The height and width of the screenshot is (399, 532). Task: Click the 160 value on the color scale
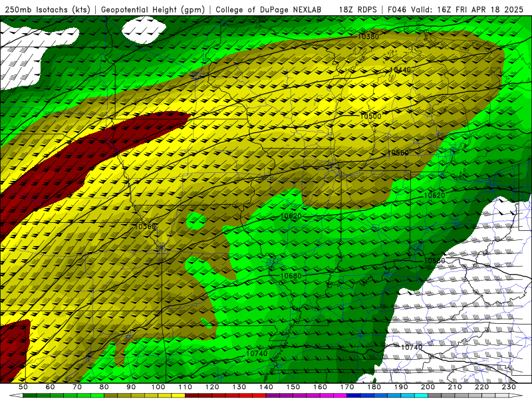click(x=320, y=387)
